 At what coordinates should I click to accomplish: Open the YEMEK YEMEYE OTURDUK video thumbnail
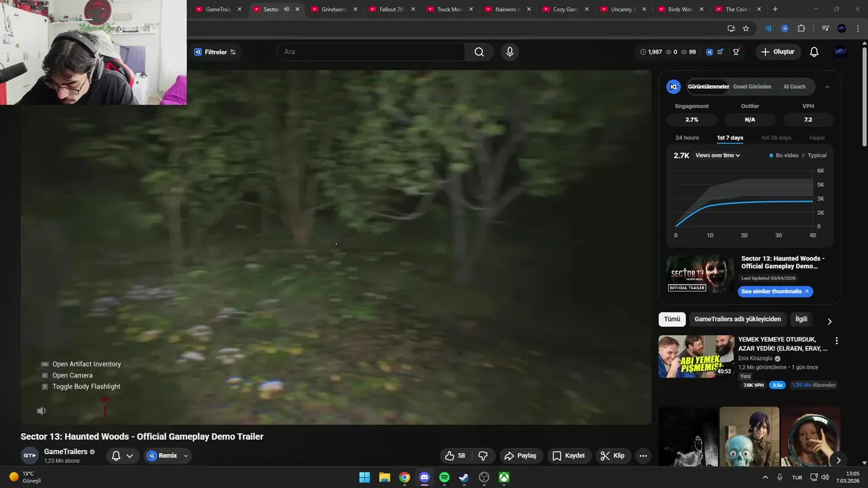coord(696,357)
